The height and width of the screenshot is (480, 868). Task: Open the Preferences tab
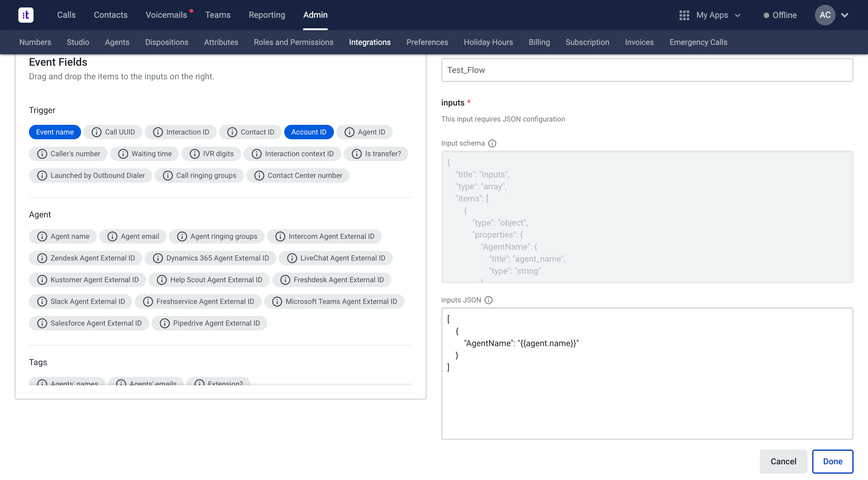[427, 42]
